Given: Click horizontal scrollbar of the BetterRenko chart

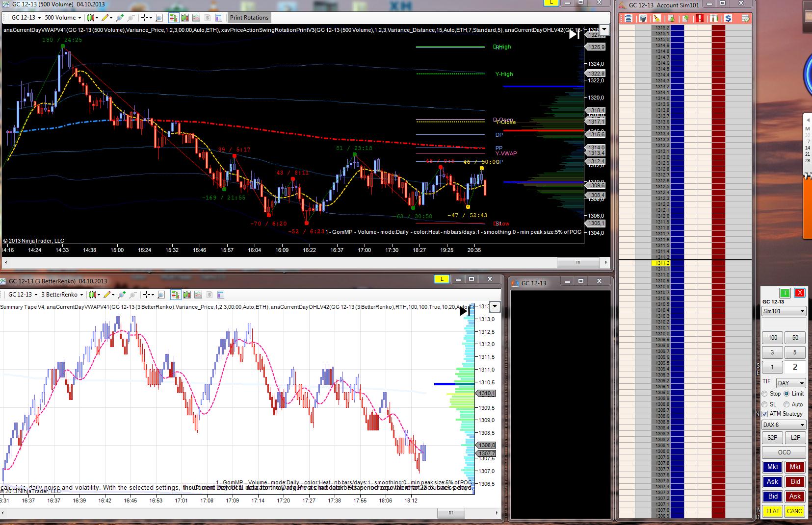Looking at the screenshot, I should [251, 513].
